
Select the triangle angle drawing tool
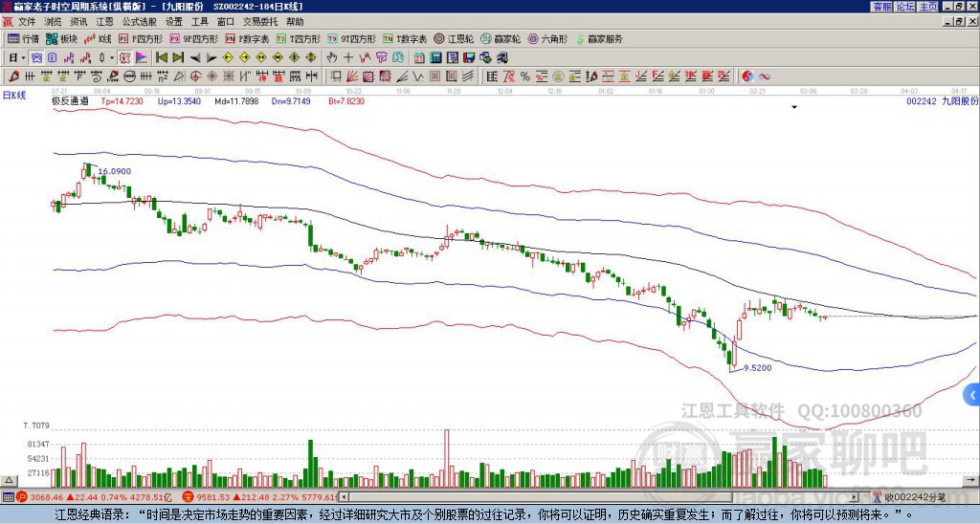click(x=179, y=76)
